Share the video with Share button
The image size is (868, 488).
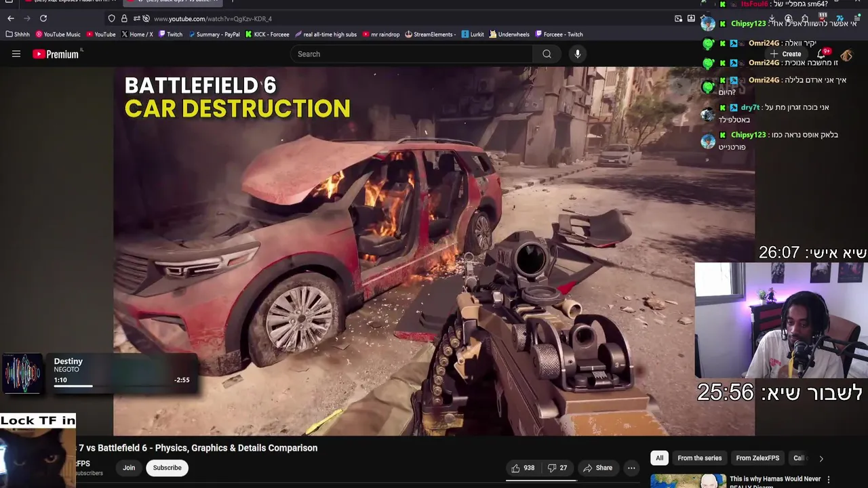click(x=597, y=468)
